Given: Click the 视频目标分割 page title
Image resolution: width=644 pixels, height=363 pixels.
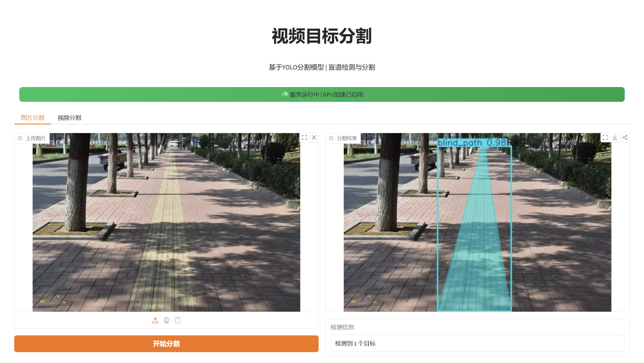Looking at the screenshot, I should point(322,36).
